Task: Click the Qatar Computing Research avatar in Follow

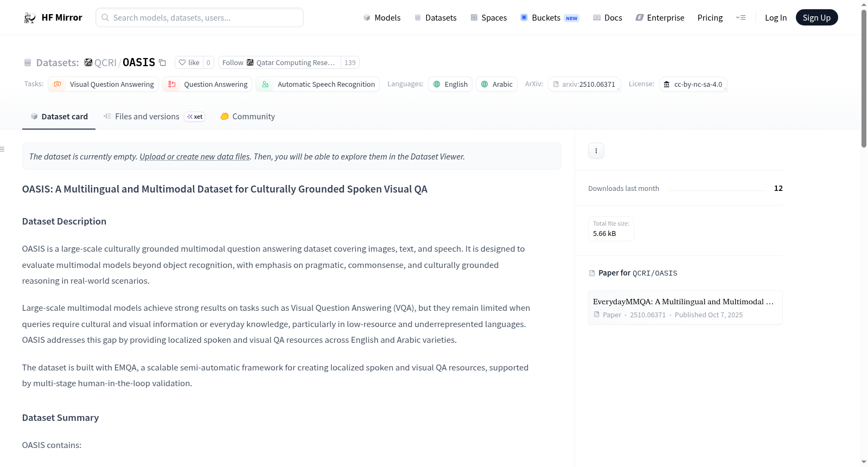Action: point(250,62)
